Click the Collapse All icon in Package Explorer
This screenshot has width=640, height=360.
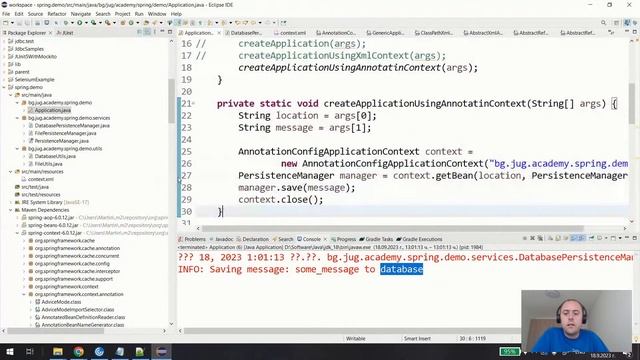(140, 32)
